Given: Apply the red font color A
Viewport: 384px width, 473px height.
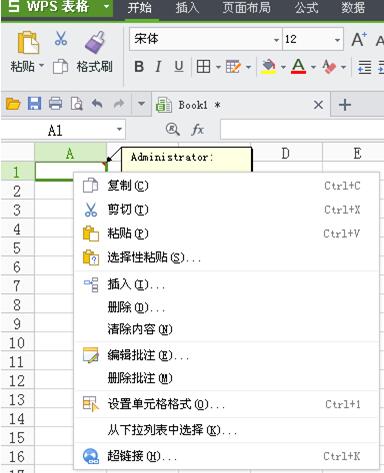Looking at the screenshot, I should [x=298, y=66].
